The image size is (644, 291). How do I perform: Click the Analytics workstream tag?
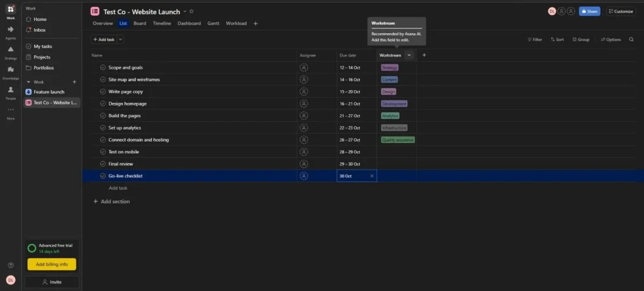point(390,116)
